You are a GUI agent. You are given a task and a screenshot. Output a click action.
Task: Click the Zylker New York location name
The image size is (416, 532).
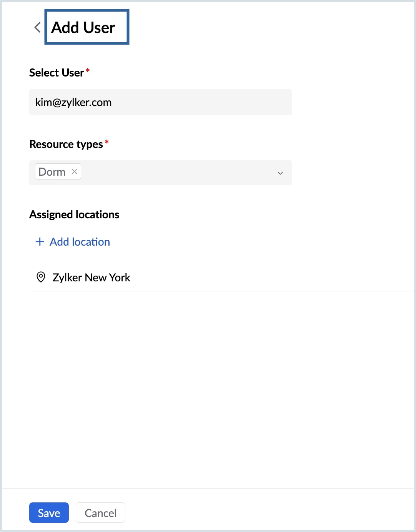(x=92, y=278)
